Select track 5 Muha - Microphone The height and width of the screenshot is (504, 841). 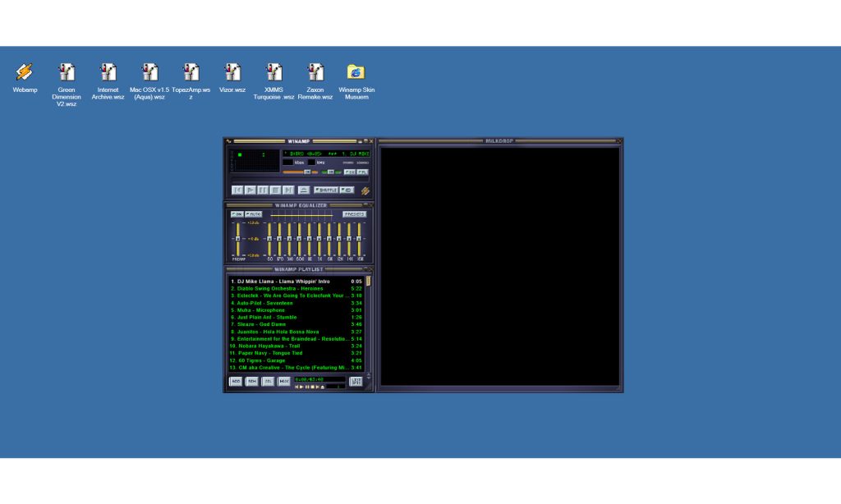tap(296, 310)
